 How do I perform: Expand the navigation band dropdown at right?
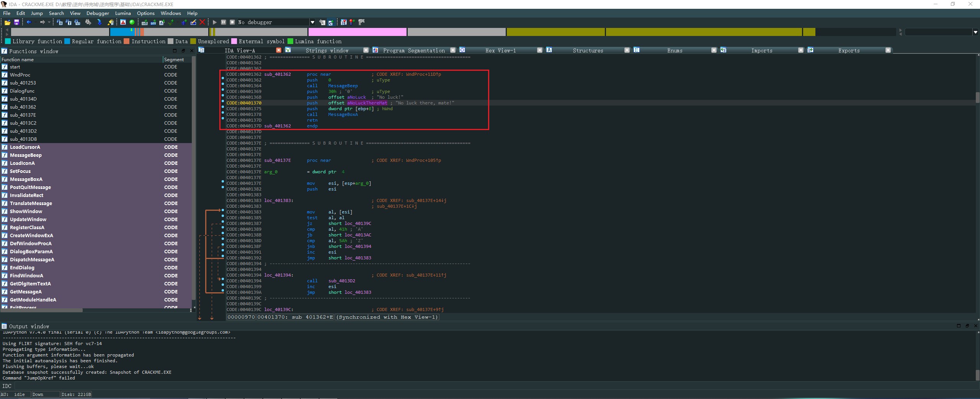coord(975,32)
